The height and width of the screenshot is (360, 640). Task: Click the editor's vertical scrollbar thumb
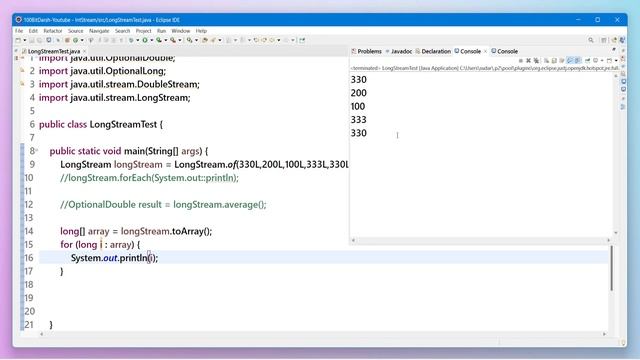pos(611,268)
